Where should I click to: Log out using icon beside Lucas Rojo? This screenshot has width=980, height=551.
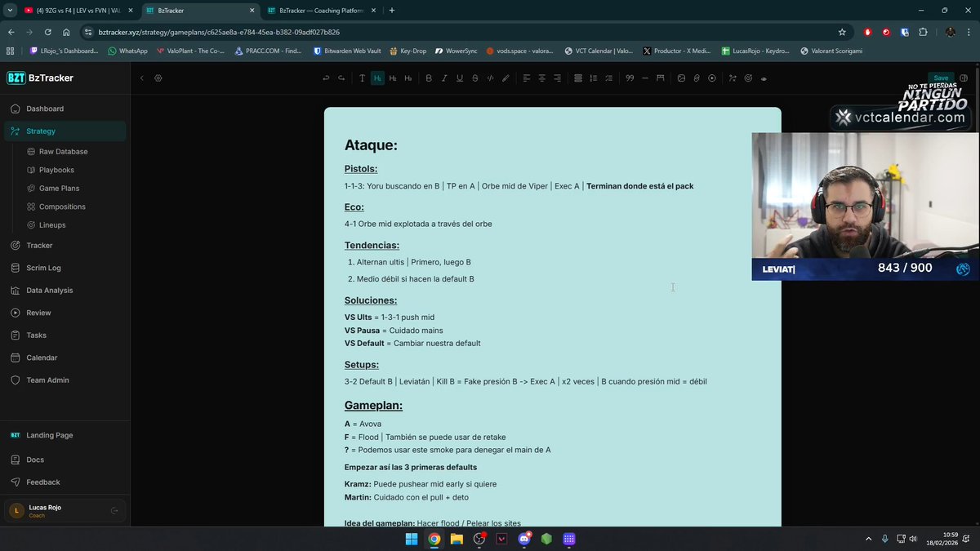click(x=114, y=511)
